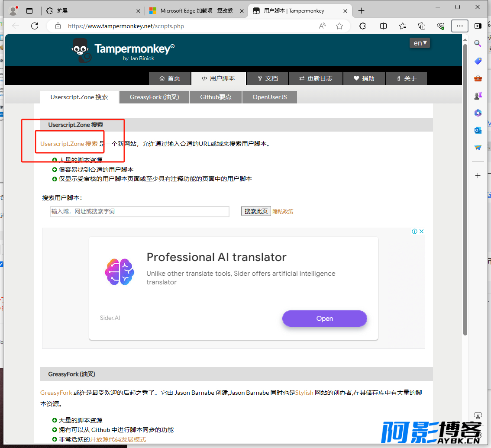The image size is (491, 448).
Task: Open sidebar Games chess icon
Action: coord(478,96)
